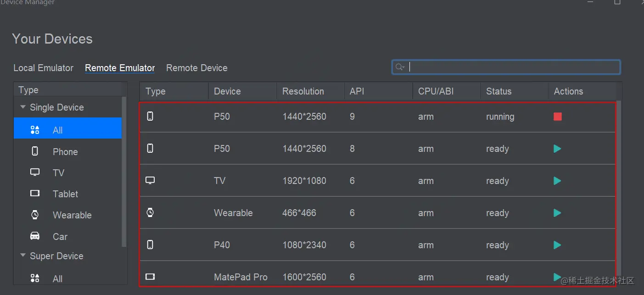
Task: Sort by the Type table column header
Action: coord(174,91)
